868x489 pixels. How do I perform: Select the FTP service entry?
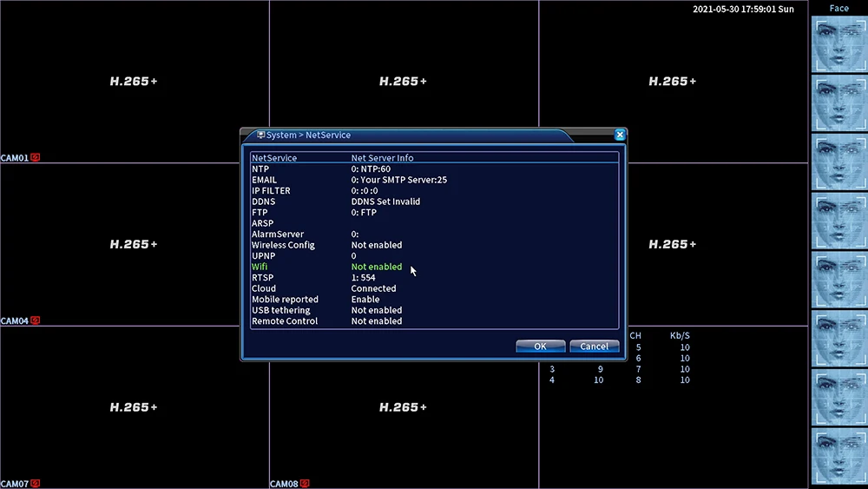435,213
